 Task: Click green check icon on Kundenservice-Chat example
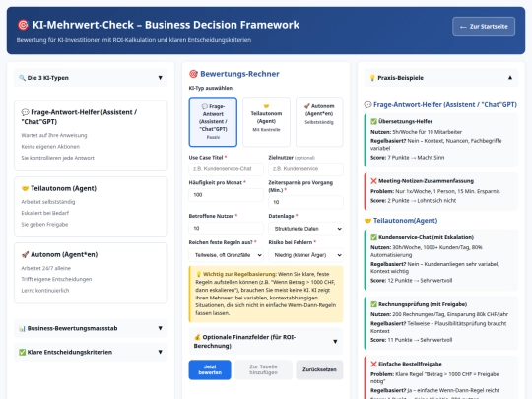374,237
